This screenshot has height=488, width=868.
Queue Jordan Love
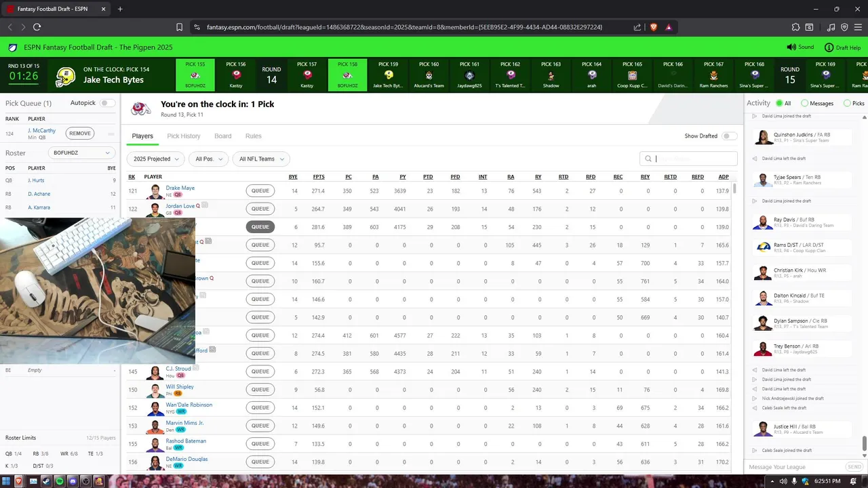click(260, 209)
